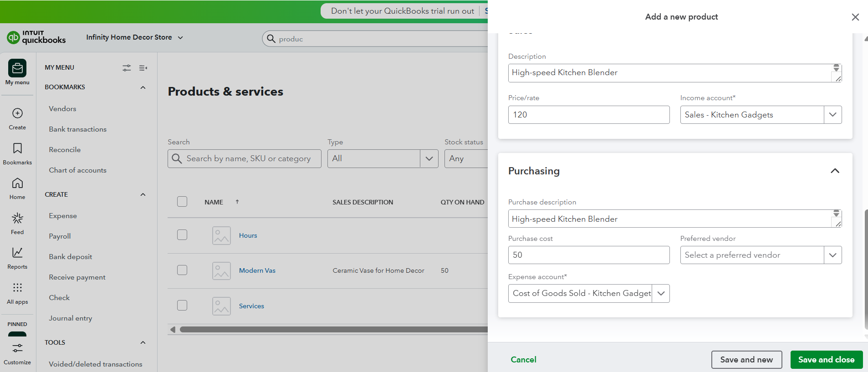Screen dimensions: 868x372
Task: Open the All apps grid icon
Action: [17, 288]
